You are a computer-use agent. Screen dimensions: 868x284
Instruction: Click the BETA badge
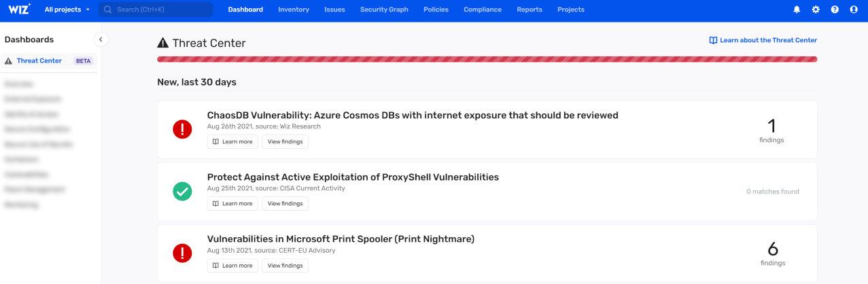tap(83, 60)
